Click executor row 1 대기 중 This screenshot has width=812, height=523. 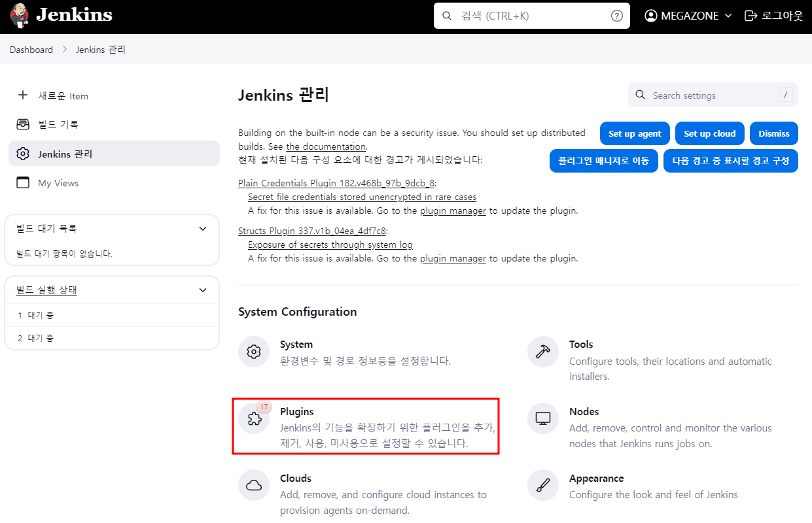pos(112,315)
